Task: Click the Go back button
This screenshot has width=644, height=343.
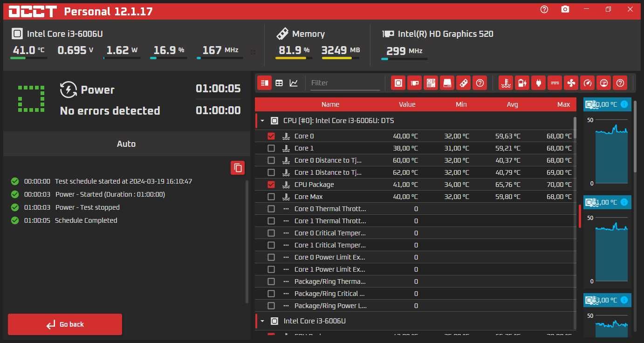Action: point(65,324)
